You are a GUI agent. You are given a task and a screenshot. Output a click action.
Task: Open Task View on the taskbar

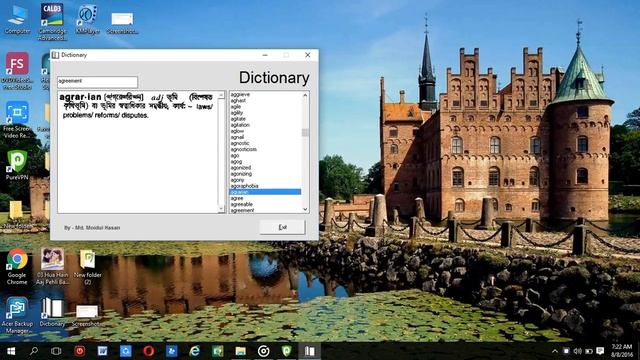(56, 351)
